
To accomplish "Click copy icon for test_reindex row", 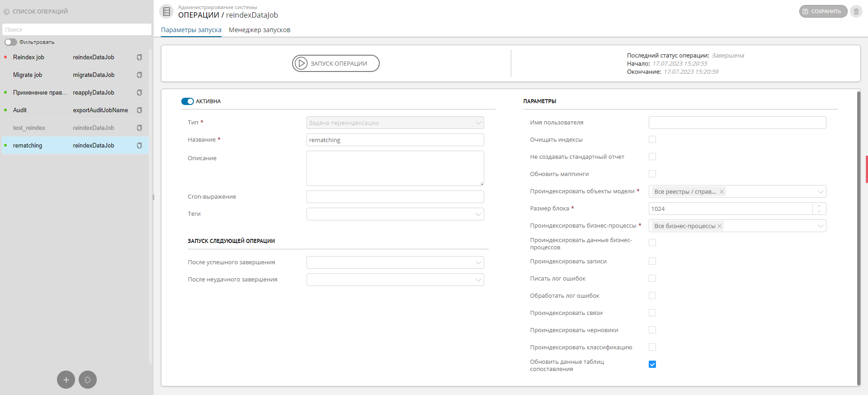I will (139, 128).
